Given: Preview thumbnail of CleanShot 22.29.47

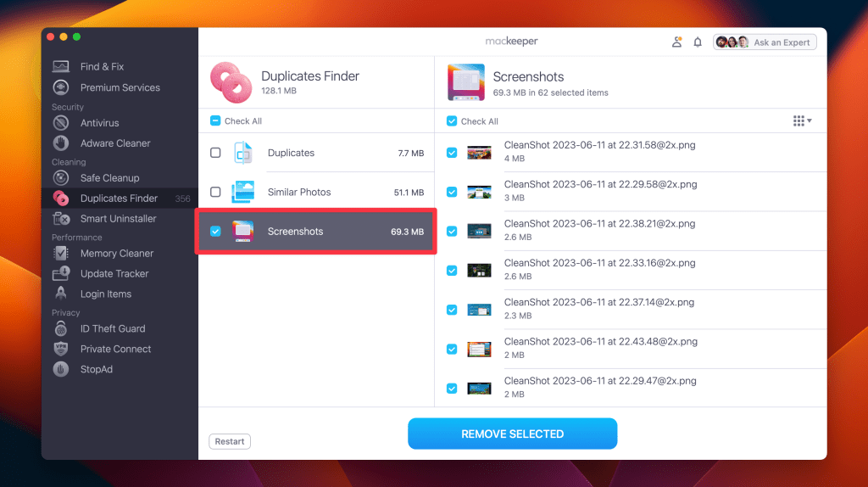Looking at the screenshot, I should pyautogui.click(x=480, y=389).
